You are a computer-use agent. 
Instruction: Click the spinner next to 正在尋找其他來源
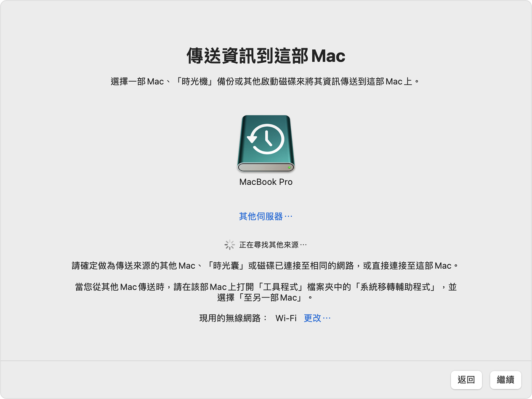230,245
